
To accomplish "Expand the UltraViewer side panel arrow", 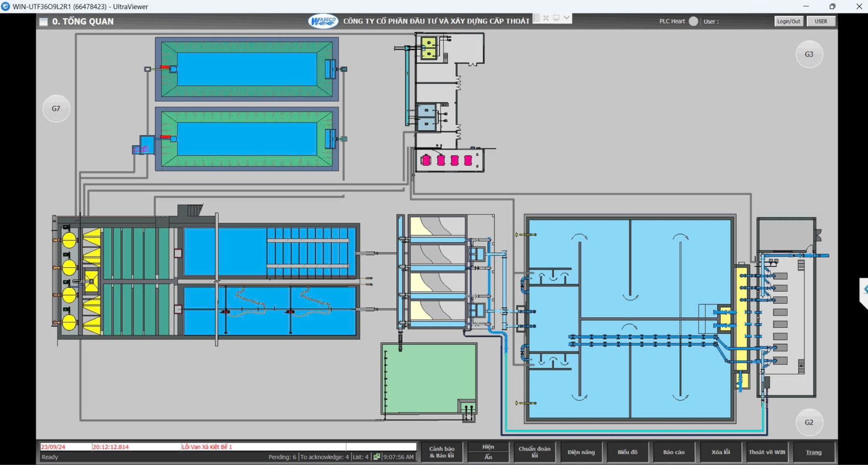I will (x=864, y=289).
